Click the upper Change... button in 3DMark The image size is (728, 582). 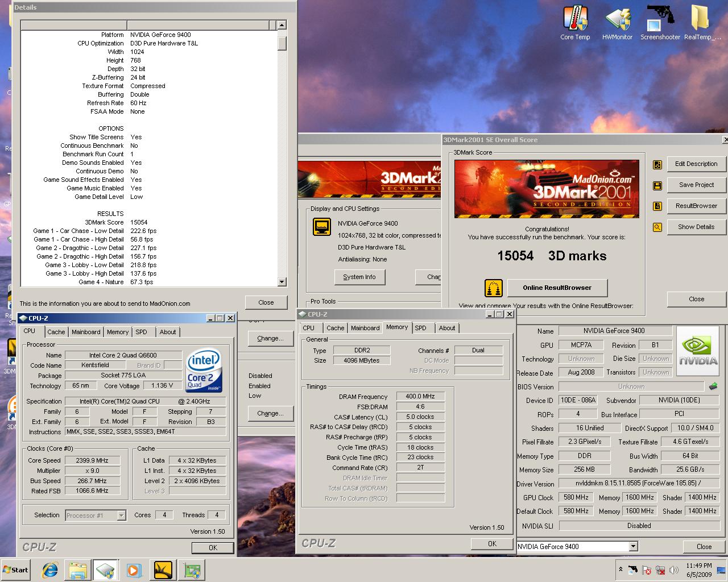click(x=270, y=338)
